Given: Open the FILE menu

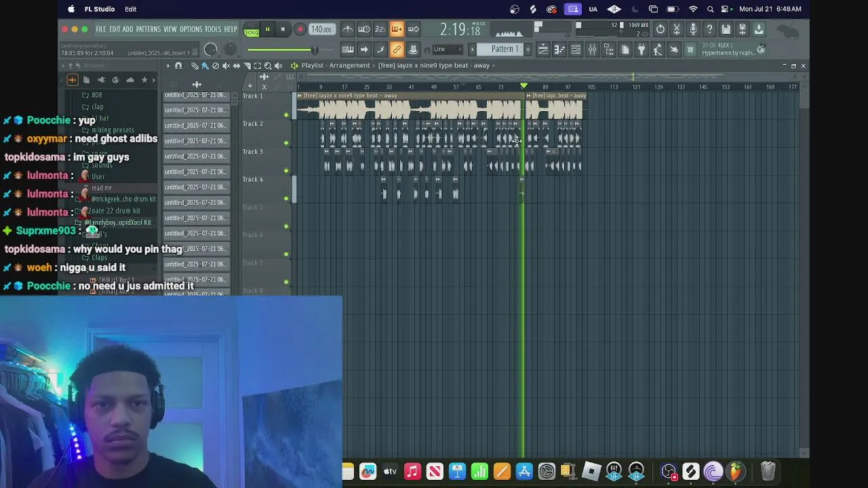Looking at the screenshot, I should click(101, 29).
